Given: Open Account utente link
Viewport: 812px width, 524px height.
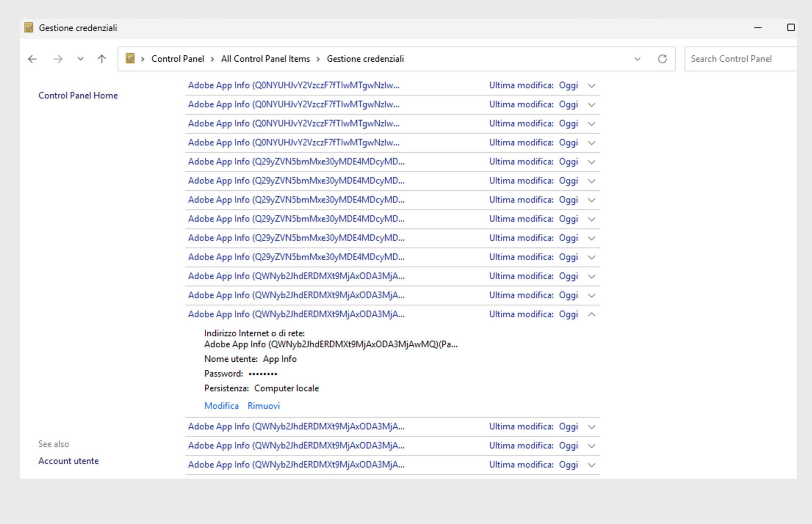Looking at the screenshot, I should 69,461.
